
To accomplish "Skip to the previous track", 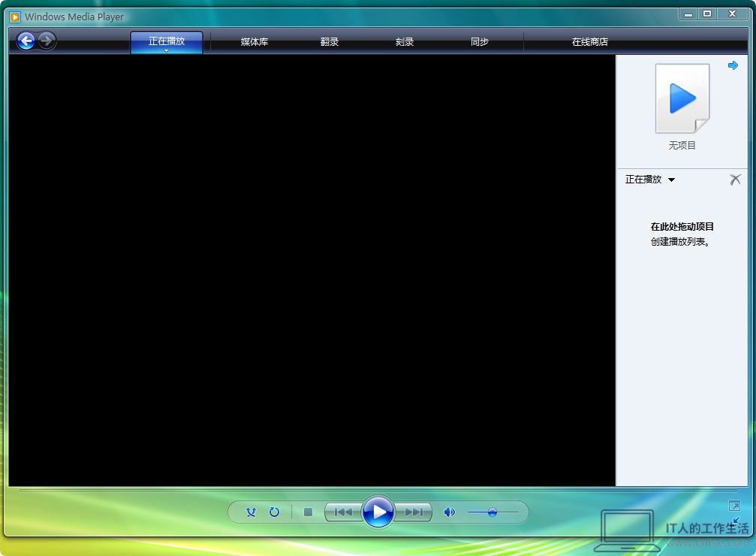I will 343,512.
